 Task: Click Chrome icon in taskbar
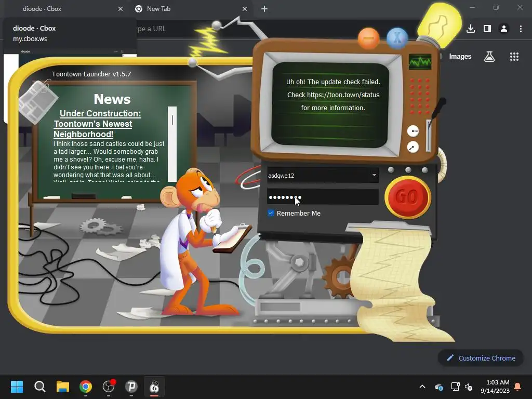coord(86,387)
